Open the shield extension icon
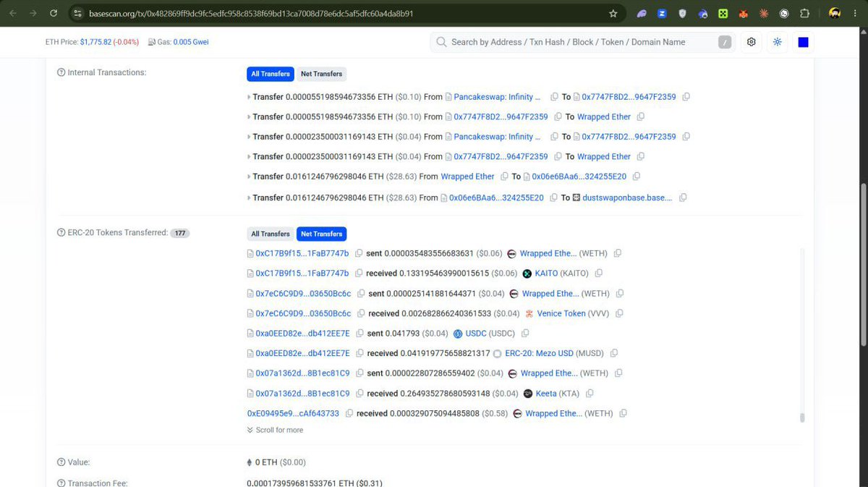The width and height of the screenshot is (868, 487). 682,13
